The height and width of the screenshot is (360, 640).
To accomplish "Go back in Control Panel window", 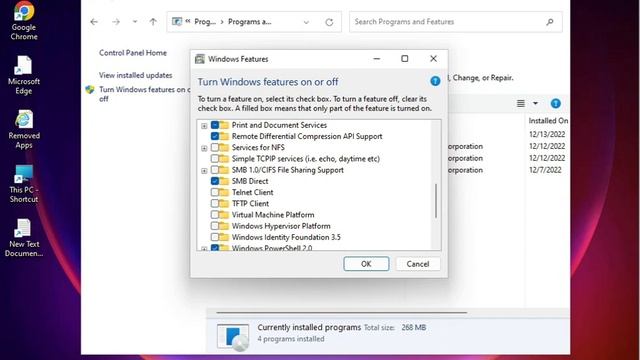I will point(94,22).
